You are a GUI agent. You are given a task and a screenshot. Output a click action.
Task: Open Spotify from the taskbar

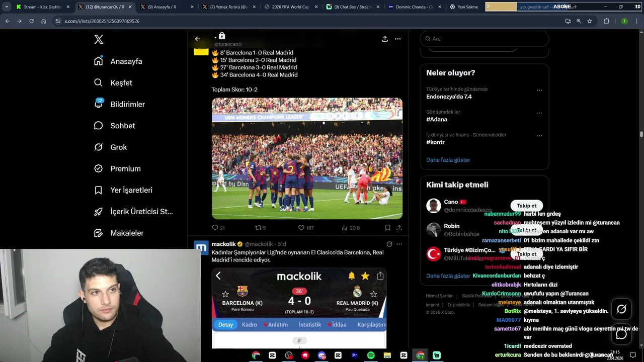371,355
